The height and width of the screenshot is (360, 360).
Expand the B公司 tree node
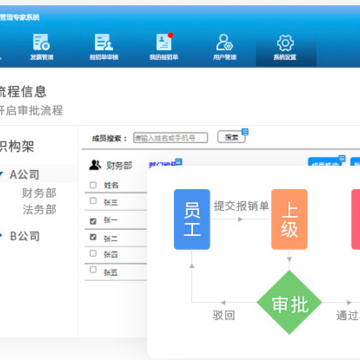click(1, 236)
